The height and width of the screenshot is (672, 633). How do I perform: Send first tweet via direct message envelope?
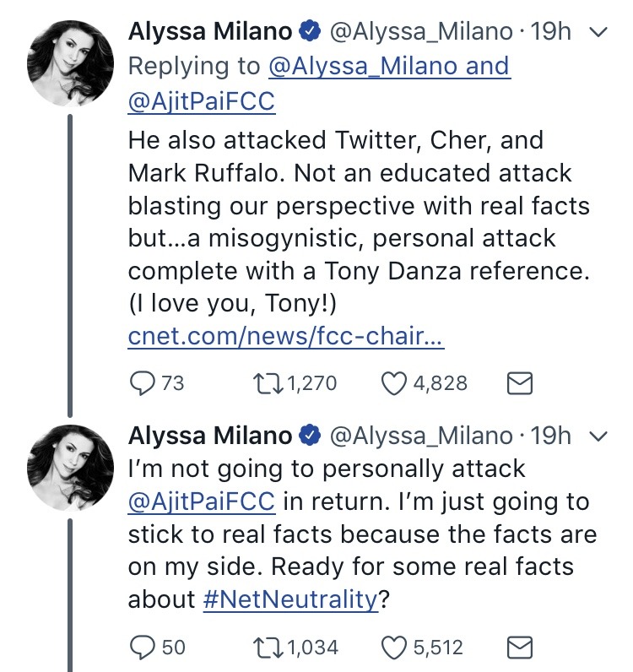tap(518, 383)
